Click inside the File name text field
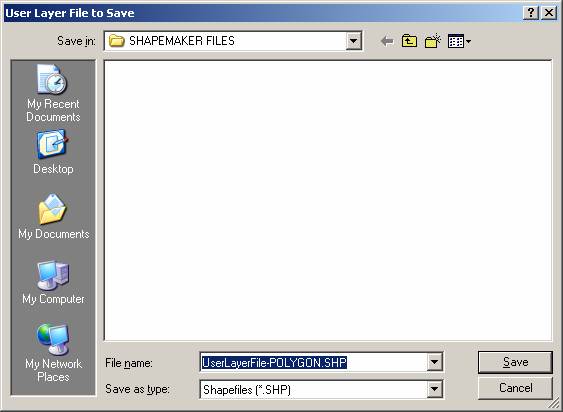The width and height of the screenshot is (563, 412). [313, 362]
